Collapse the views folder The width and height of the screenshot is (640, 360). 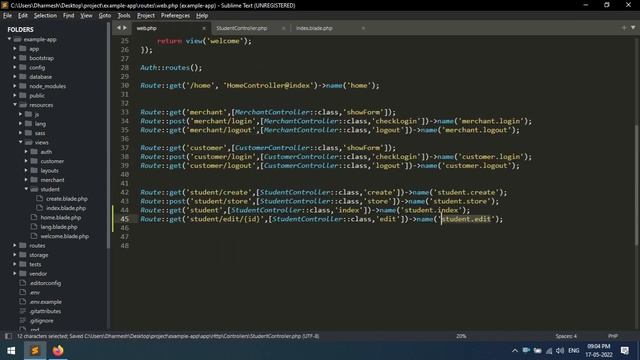(21, 142)
